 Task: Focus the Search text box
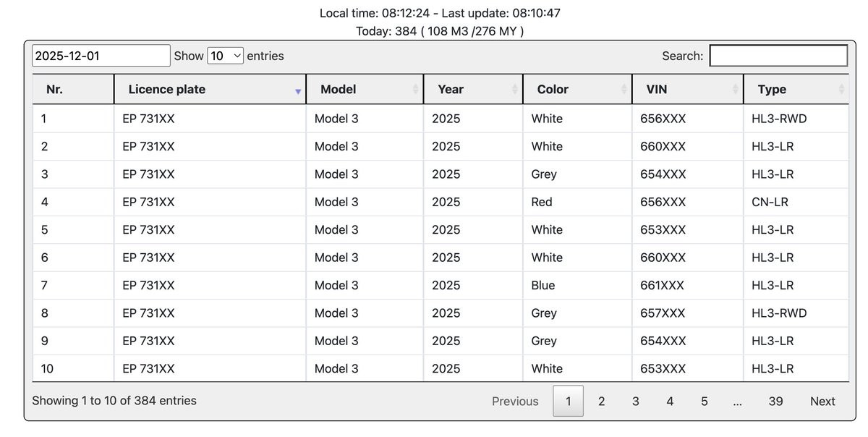tap(778, 56)
